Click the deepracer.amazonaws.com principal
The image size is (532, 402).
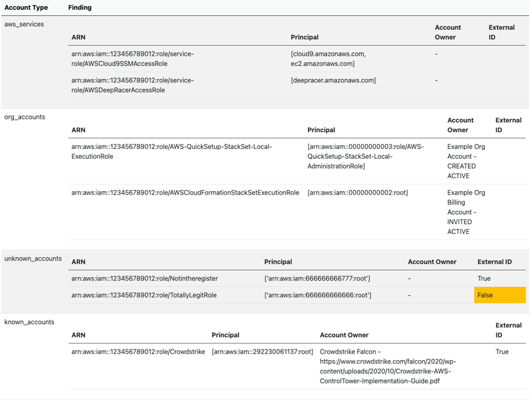coord(333,80)
